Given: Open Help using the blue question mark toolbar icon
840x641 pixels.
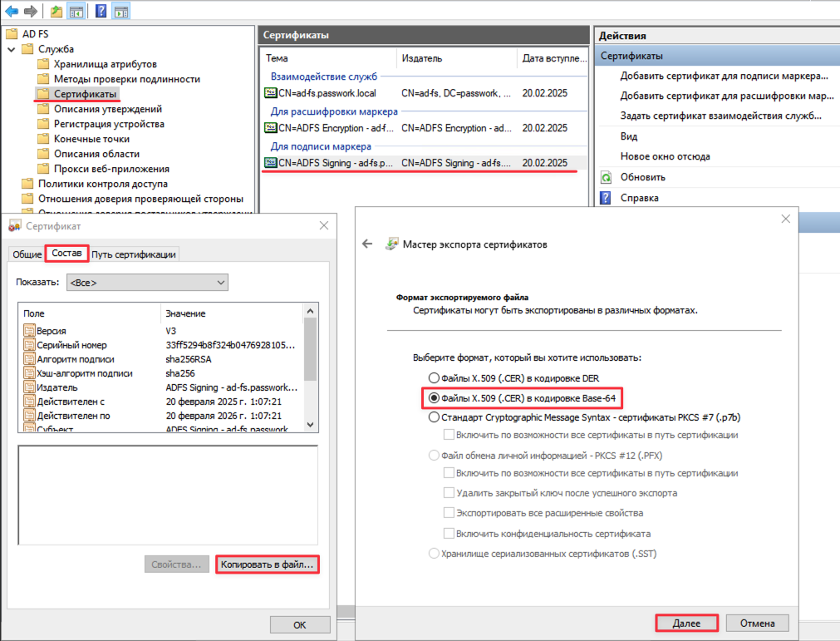Looking at the screenshot, I should pyautogui.click(x=100, y=11).
